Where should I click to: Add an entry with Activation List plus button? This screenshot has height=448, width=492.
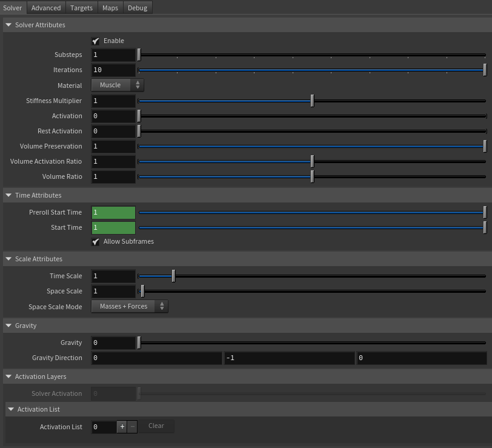pos(122,427)
